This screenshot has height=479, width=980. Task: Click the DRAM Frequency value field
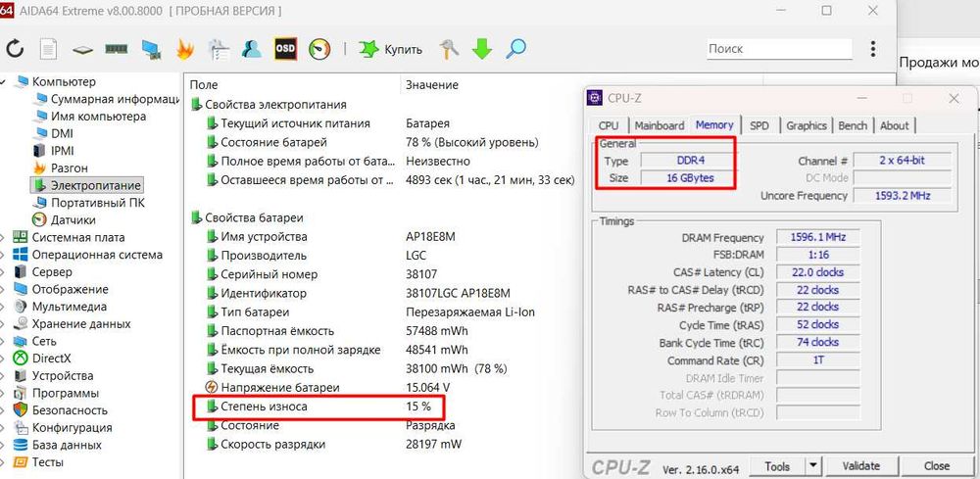pyautogui.click(x=818, y=237)
